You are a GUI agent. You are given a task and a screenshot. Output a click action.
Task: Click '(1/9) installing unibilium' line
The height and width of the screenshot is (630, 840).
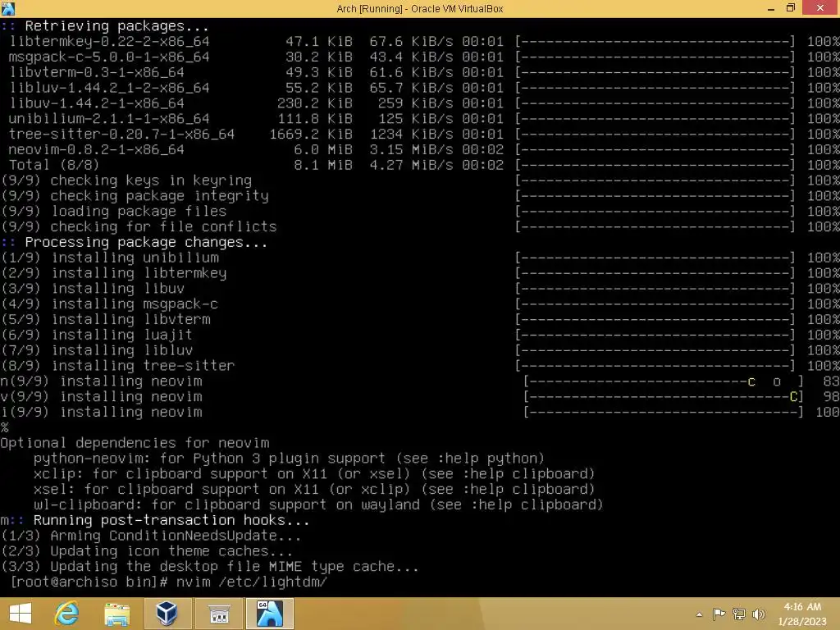(x=110, y=258)
